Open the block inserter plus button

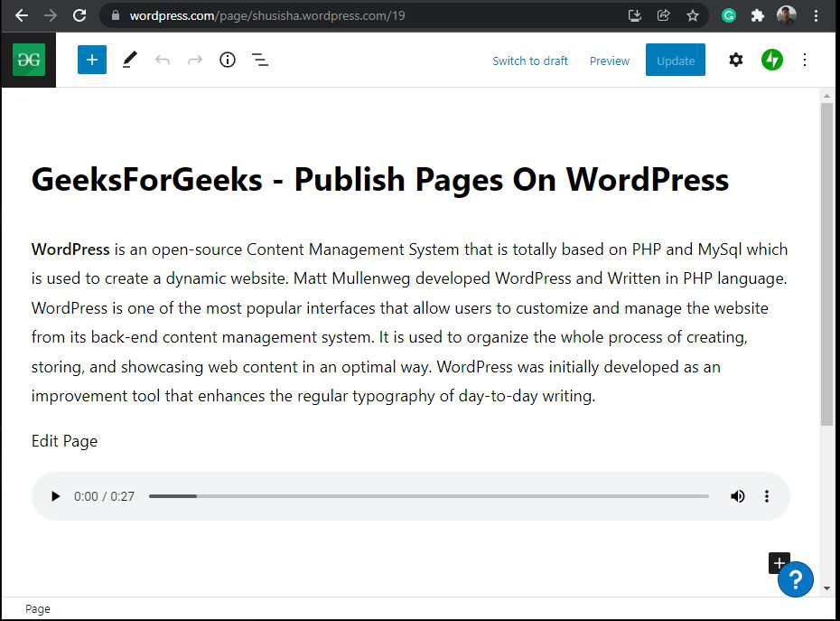[x=92, y=60]
